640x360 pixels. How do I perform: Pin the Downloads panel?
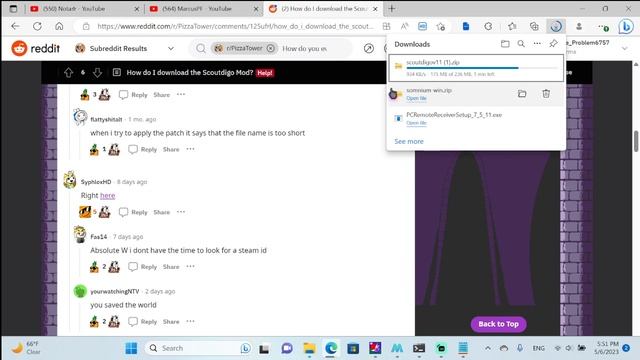point(553,44)
